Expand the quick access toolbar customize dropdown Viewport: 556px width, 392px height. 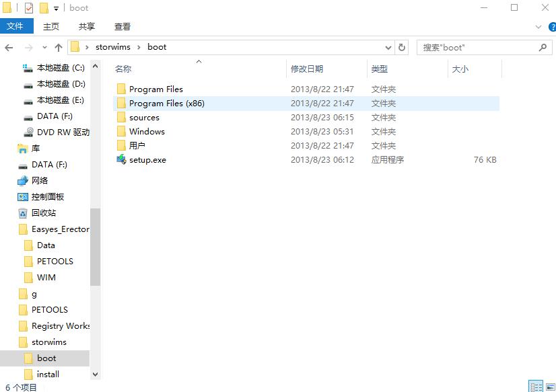57,9
